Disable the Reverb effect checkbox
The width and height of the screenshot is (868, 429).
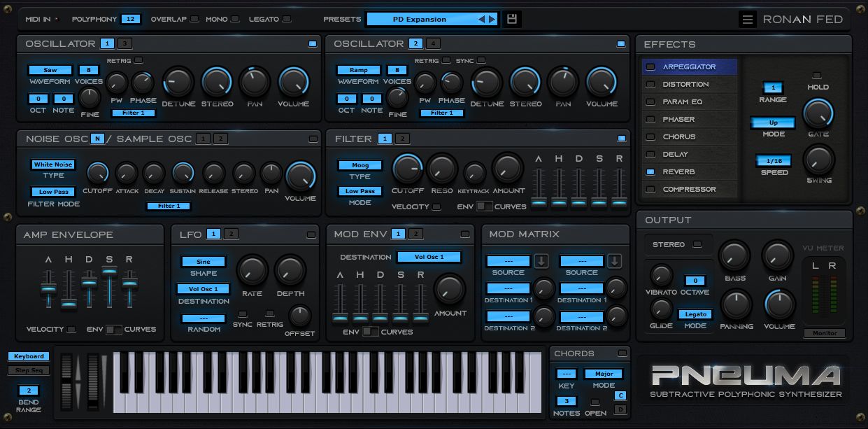point(650,171)
